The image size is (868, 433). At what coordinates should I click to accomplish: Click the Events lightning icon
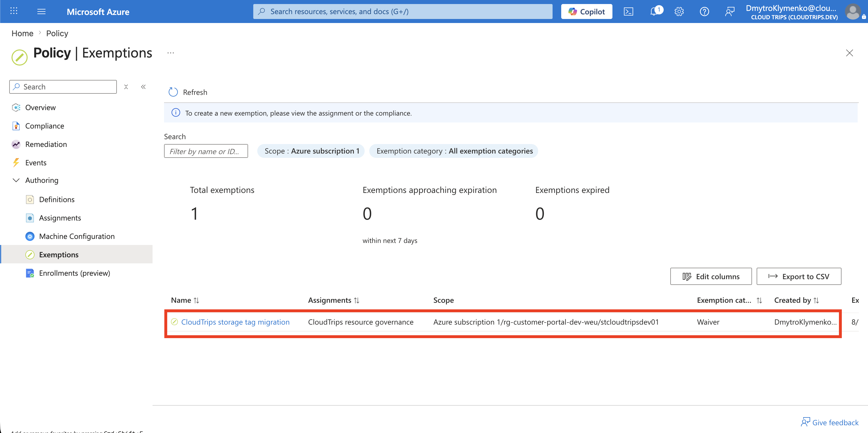click(x=16, y=163)
